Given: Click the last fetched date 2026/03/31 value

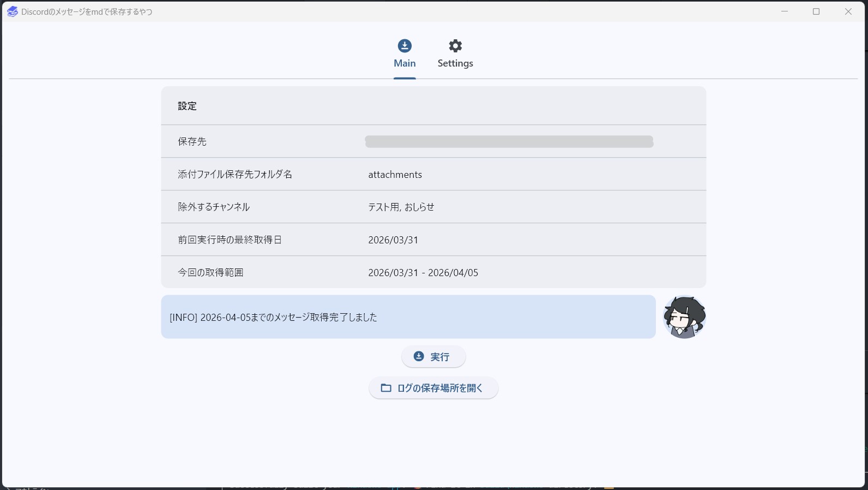Looking at the screenshot, I should [x=393, y=240].
